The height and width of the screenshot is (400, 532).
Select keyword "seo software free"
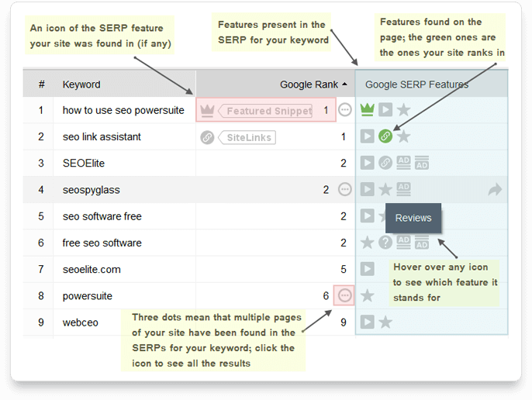click(102, 216)
